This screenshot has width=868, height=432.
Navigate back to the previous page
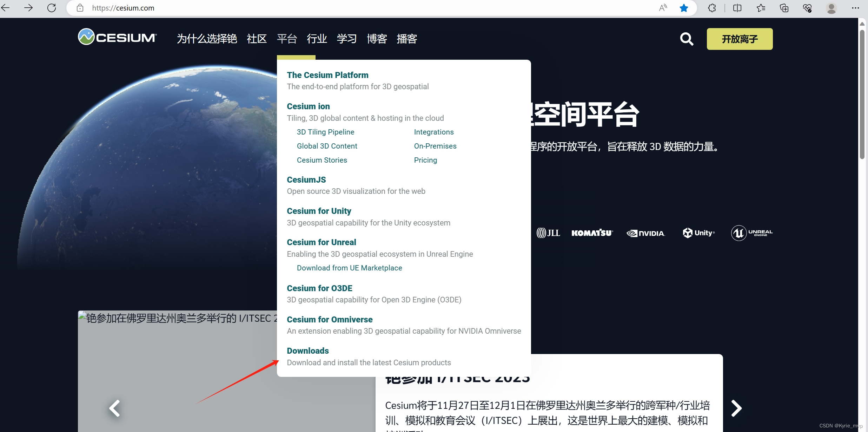6,8
